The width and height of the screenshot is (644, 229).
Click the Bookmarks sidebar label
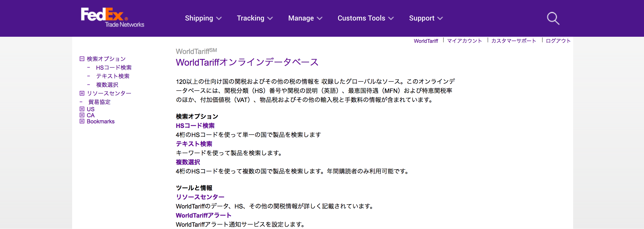pos(101,121)
